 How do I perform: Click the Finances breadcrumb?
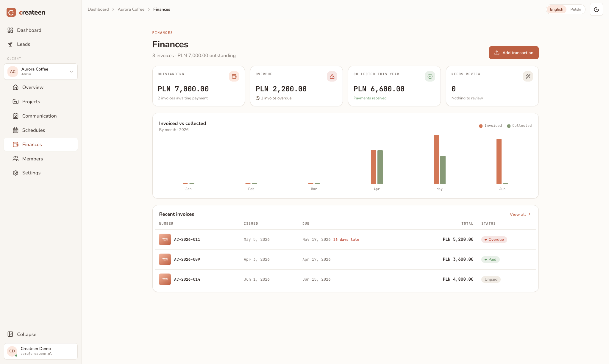click(x=162, y=9)
